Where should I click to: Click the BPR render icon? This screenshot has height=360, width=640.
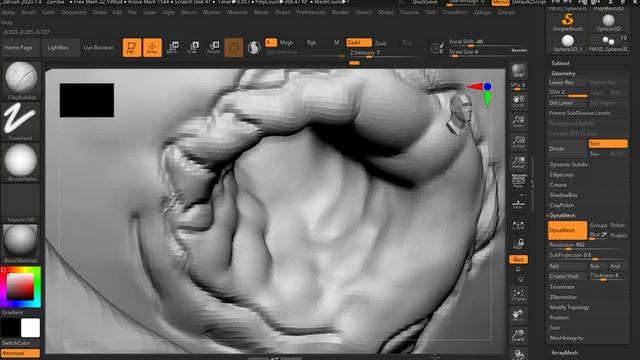518,71
